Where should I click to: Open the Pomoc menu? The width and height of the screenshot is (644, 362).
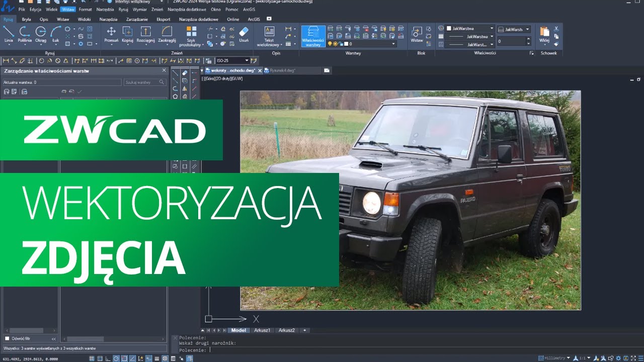coord(232,9)
